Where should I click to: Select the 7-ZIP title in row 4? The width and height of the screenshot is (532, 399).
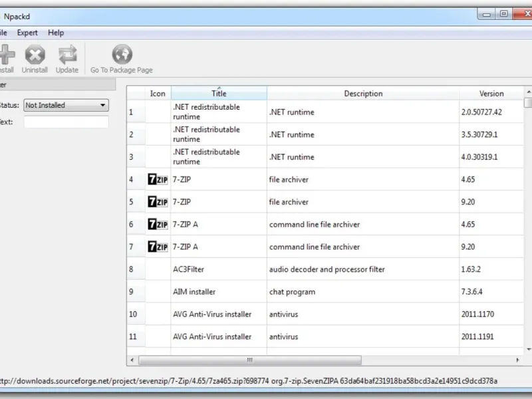pyautogui.click(x=219, y=179)
